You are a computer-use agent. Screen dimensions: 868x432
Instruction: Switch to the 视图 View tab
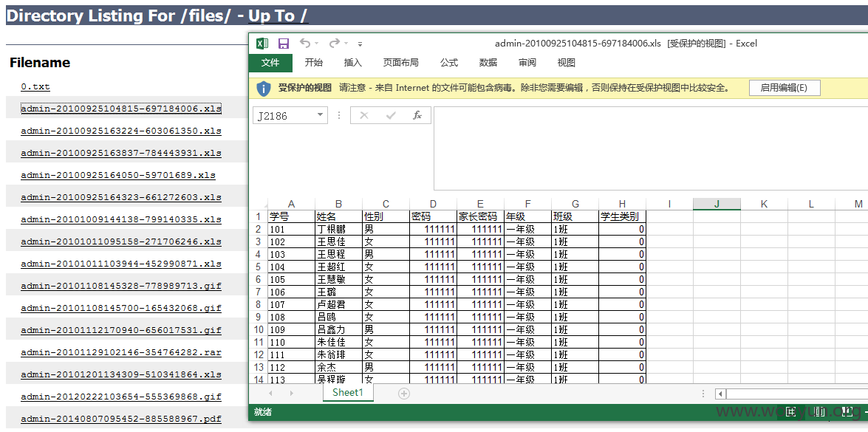[567, 63]
